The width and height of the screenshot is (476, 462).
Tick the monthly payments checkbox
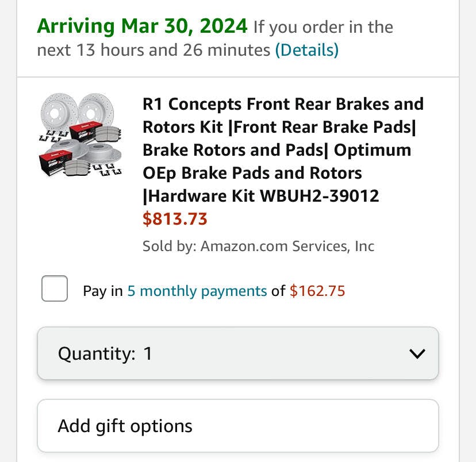(55, 288)
